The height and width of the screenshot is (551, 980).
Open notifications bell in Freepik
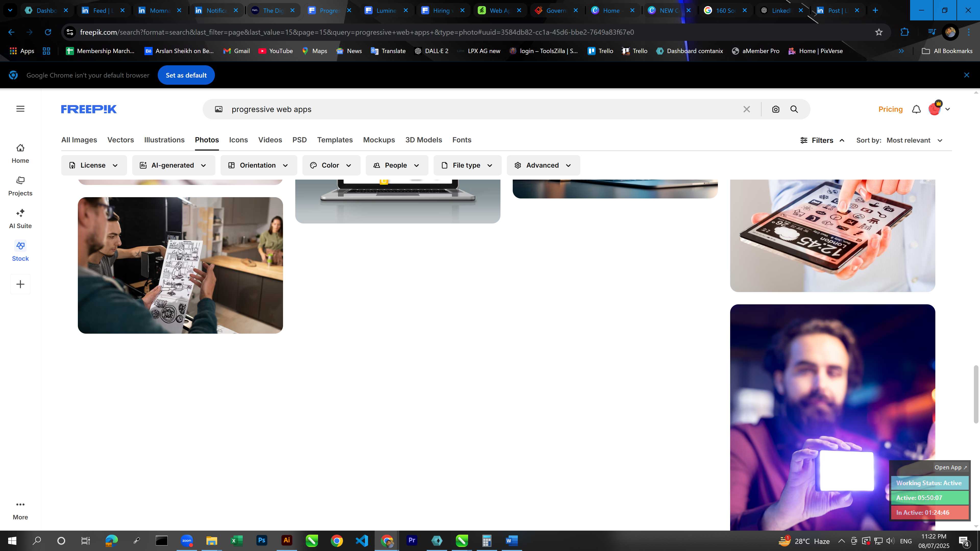click(x=916, y=109)
